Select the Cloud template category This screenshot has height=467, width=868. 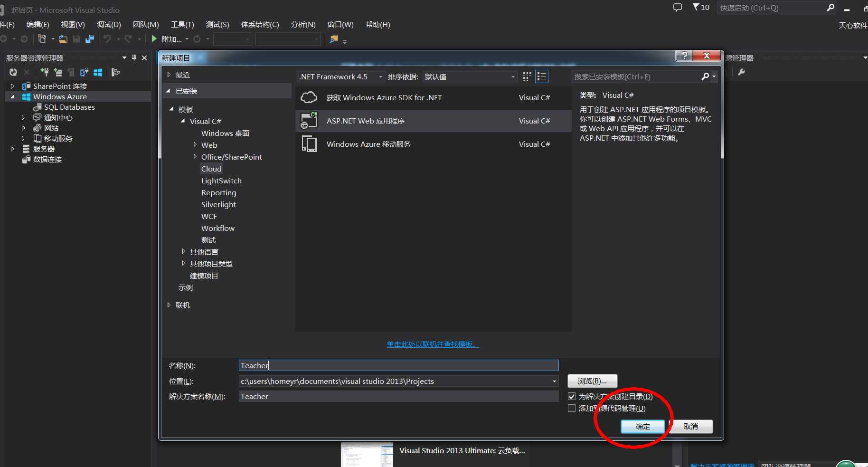coord(211,169)
